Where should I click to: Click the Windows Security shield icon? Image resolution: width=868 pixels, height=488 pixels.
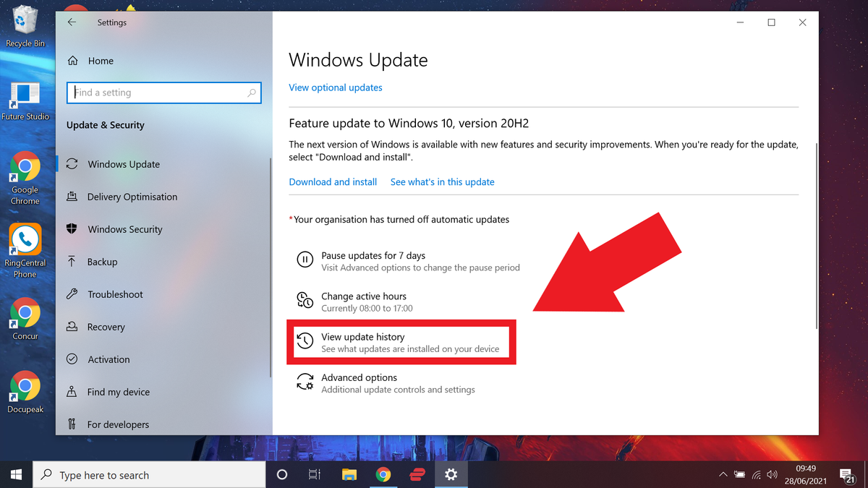(x=72, y=229)
